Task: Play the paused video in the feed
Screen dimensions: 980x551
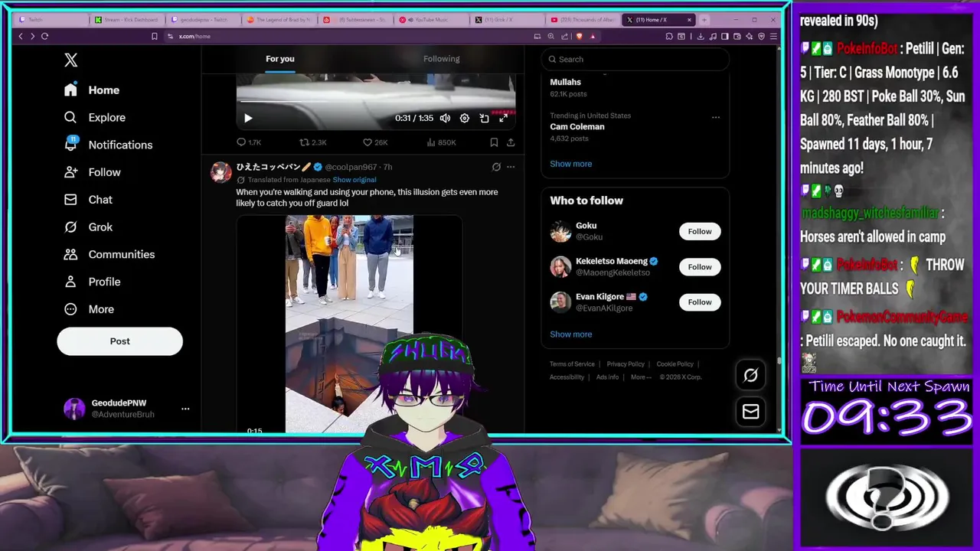Action: tap(248, 119)
